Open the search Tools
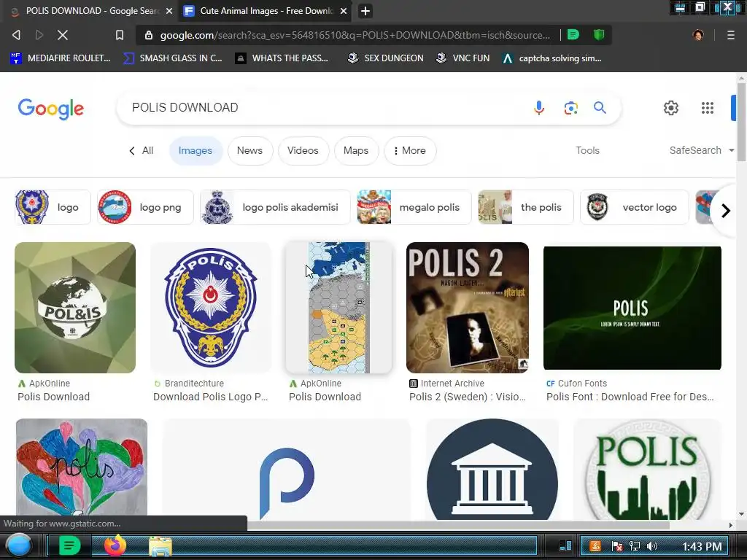 tap(587, 150)
